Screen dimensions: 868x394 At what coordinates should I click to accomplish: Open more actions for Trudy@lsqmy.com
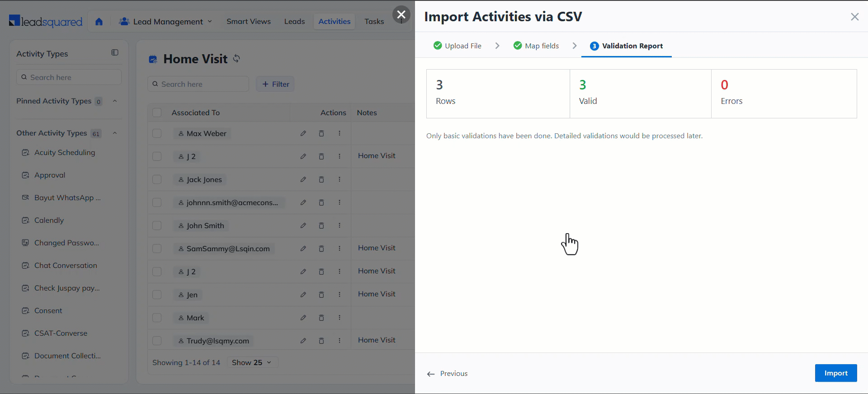[340, 341]
